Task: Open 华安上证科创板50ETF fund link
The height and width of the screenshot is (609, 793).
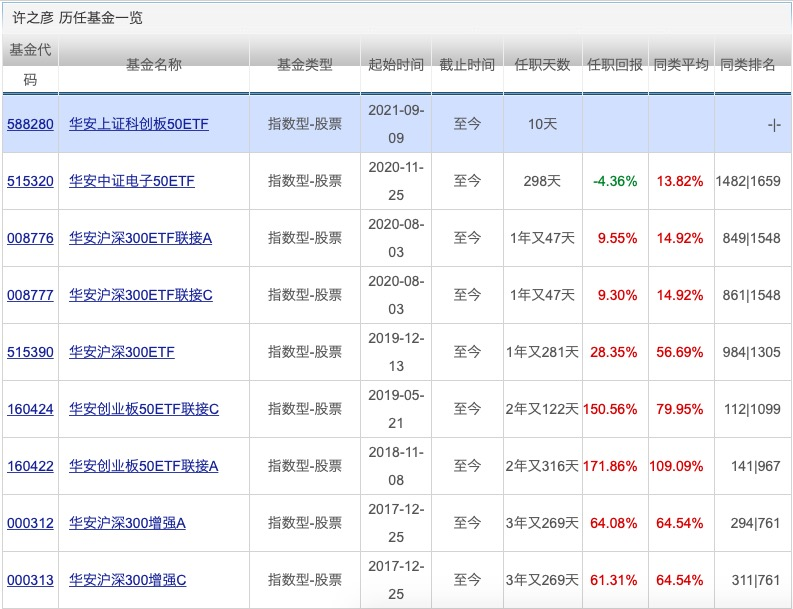Action: pyautogui.click(x=139, y=124)
